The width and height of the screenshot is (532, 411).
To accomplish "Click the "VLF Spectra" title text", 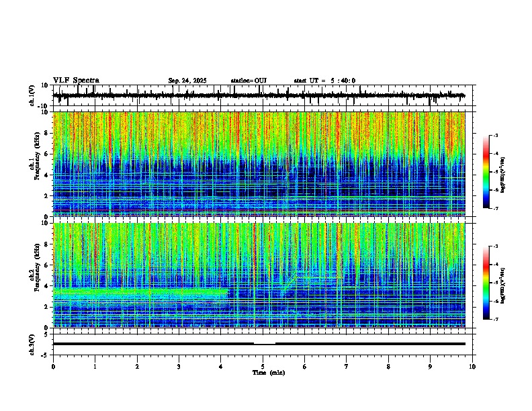I will (76, 81).
